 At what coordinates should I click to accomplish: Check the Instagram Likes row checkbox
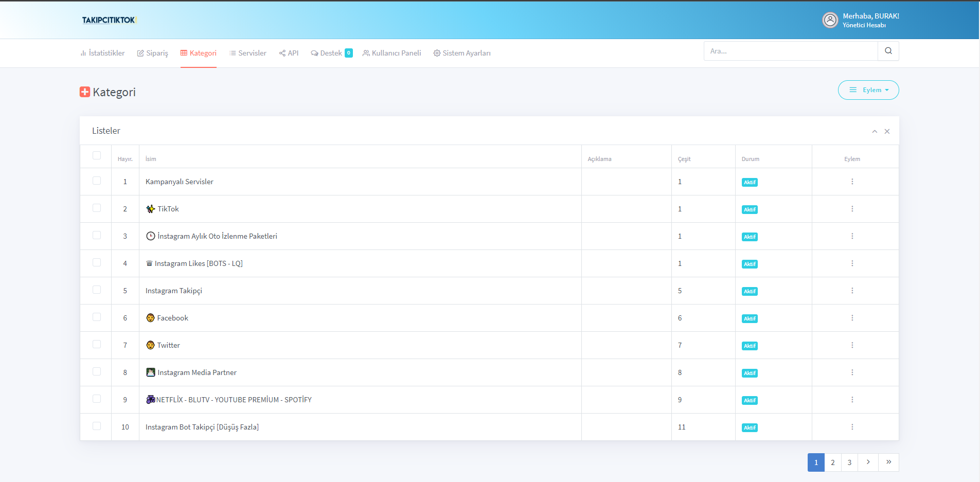pos(97,262)
